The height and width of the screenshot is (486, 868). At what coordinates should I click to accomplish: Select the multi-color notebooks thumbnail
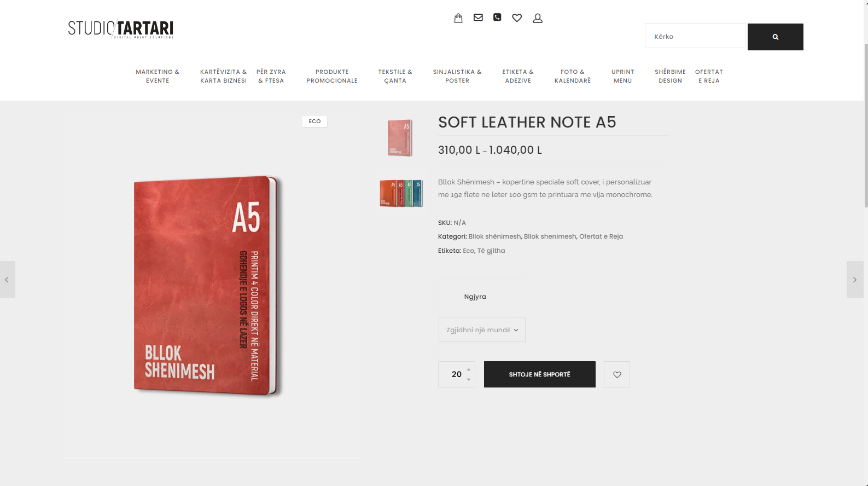coord(401,193)
